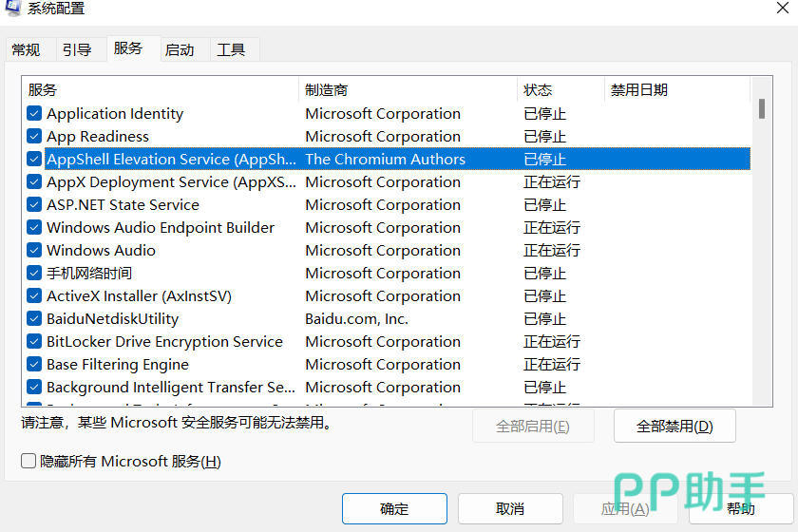Select AppX Deployment Service row name
Image resolution: width=798 pixels, height=532 pixels.
pos(172,181)
